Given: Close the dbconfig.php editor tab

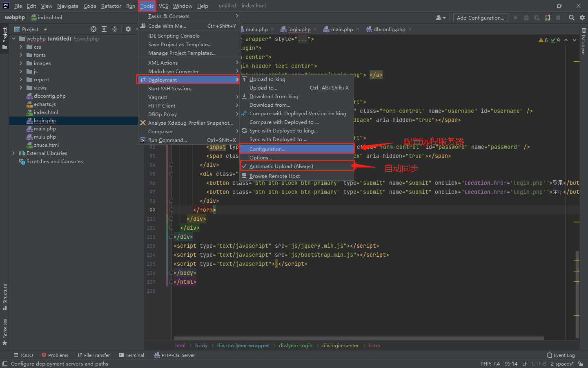Looking at the screenshot, I should 410,29.
